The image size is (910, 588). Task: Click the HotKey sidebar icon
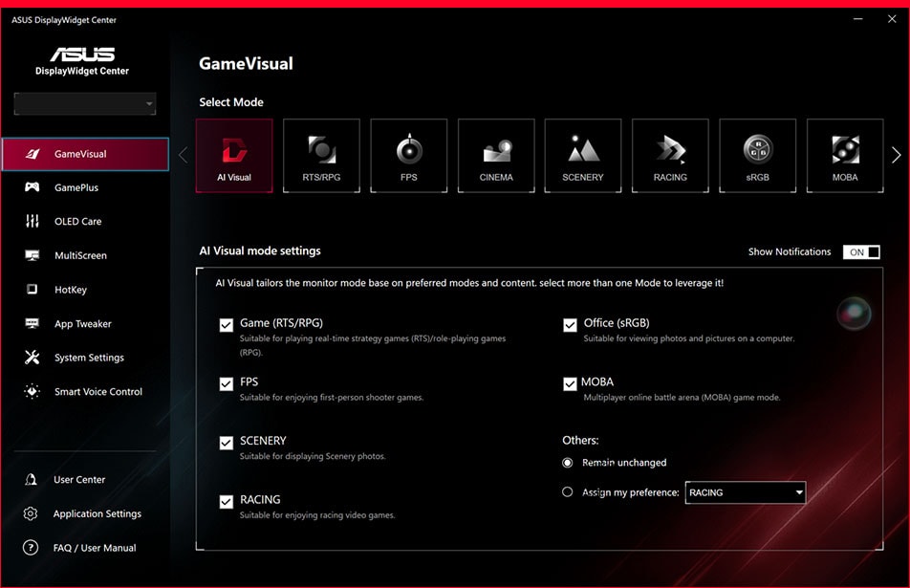click(32, 289)
